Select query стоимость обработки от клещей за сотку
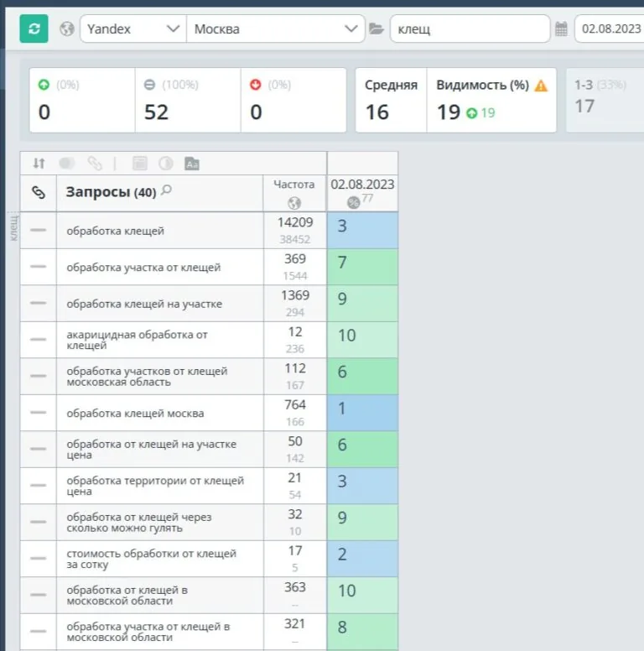This screenshot has height=651, width=644. [152, 559]
